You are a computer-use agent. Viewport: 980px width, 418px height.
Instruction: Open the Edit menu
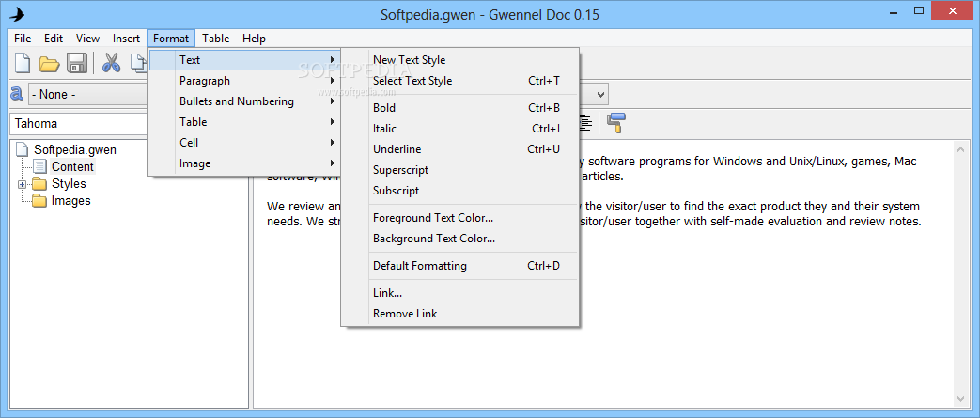click(54, 39)
